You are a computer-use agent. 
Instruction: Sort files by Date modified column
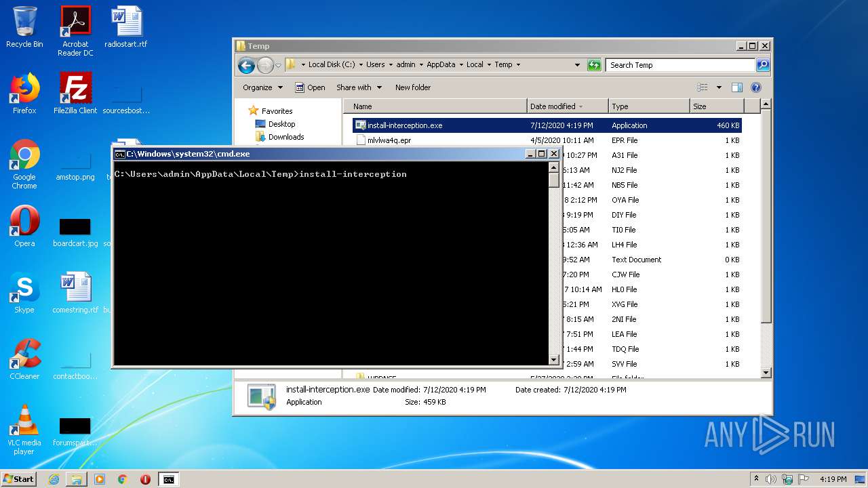click(553, 106)
